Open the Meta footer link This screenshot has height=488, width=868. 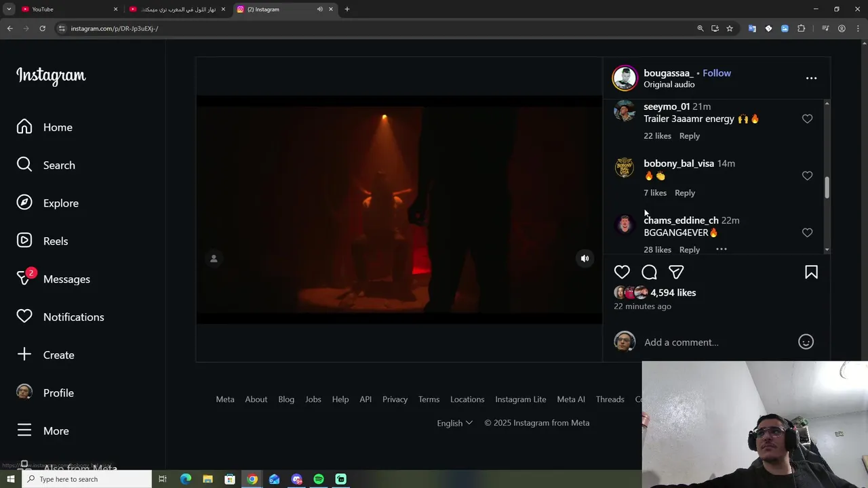click(225, 399)
